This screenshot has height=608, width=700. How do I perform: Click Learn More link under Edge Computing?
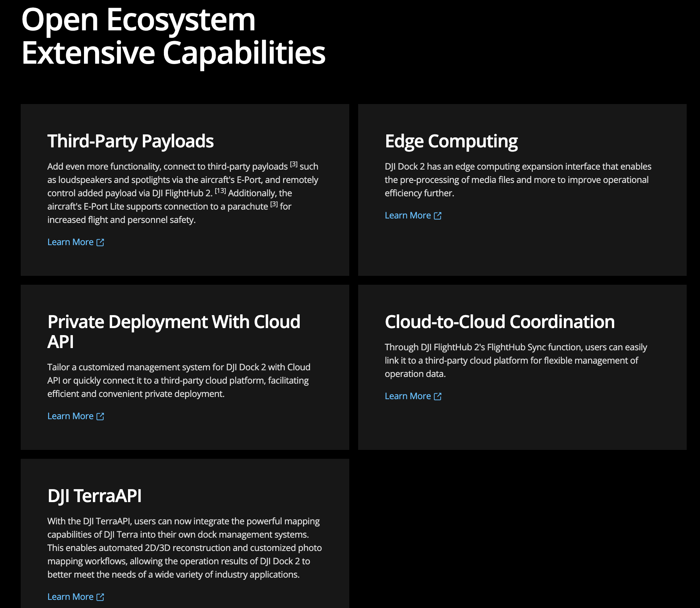coord(413,216)
